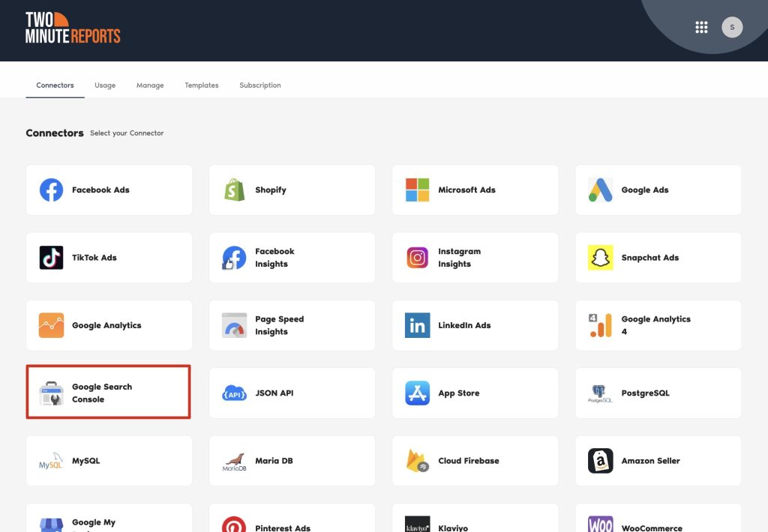The height and width of the screenshot is (532, 768).
Task: Click the Google Analytics 4 bar icon
Action: (601, 325)
